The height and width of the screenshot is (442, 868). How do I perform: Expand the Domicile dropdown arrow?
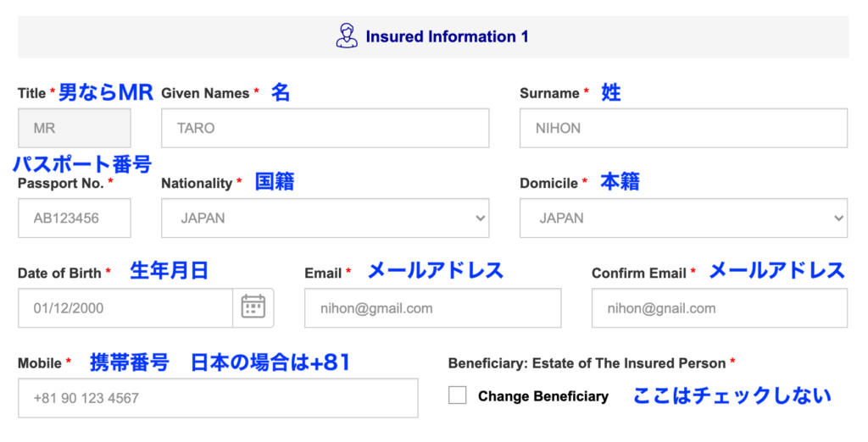[838, 218]
